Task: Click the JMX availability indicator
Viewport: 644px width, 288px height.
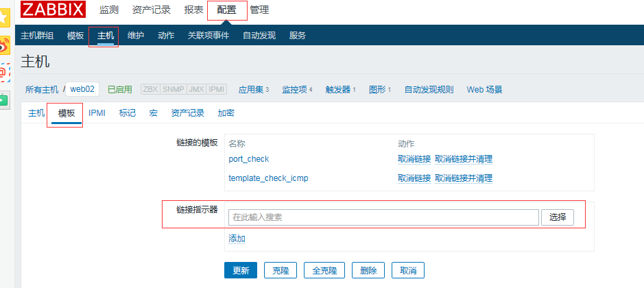Action: [x=196, y=90]
